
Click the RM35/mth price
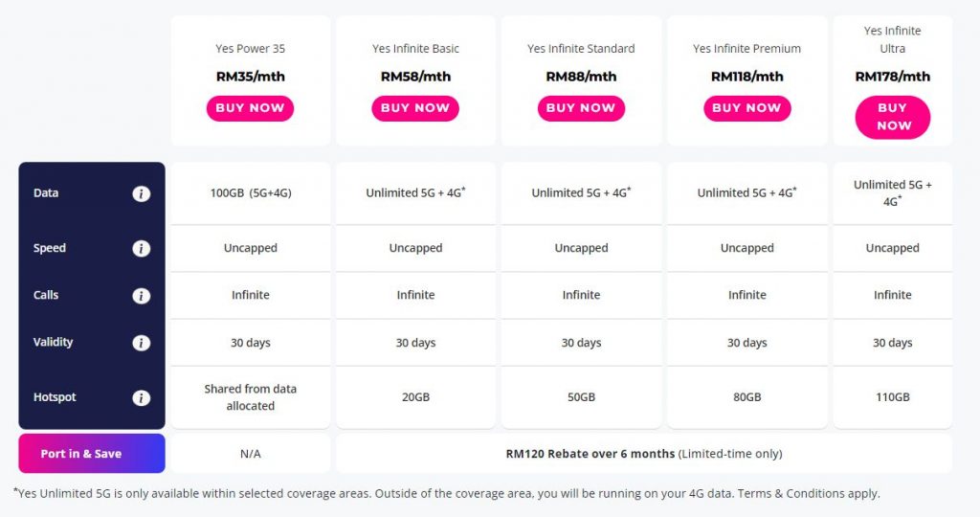250,77
